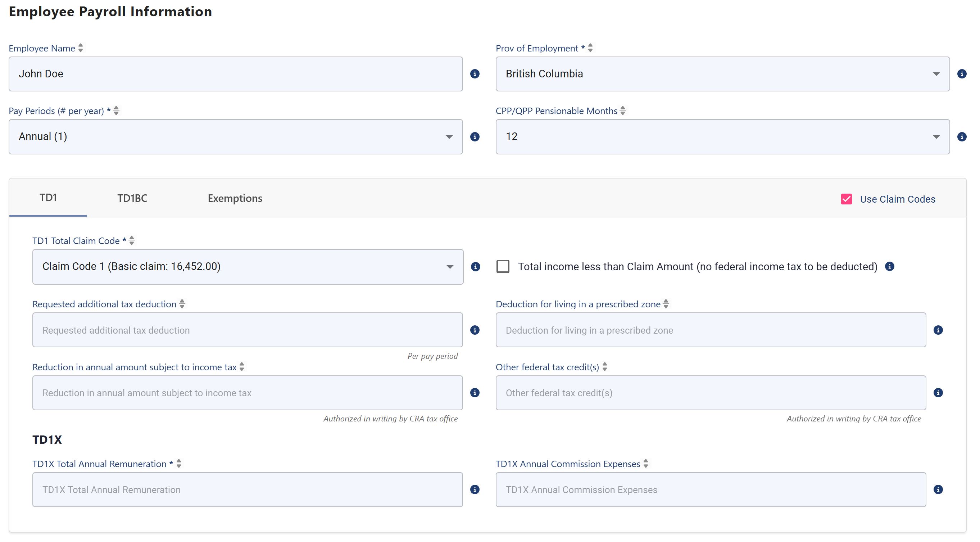Click the TD1X Total Annual Remuneration field
Image resolution: width=980 pixels, height=542 pixels.
tap(247, 489)
